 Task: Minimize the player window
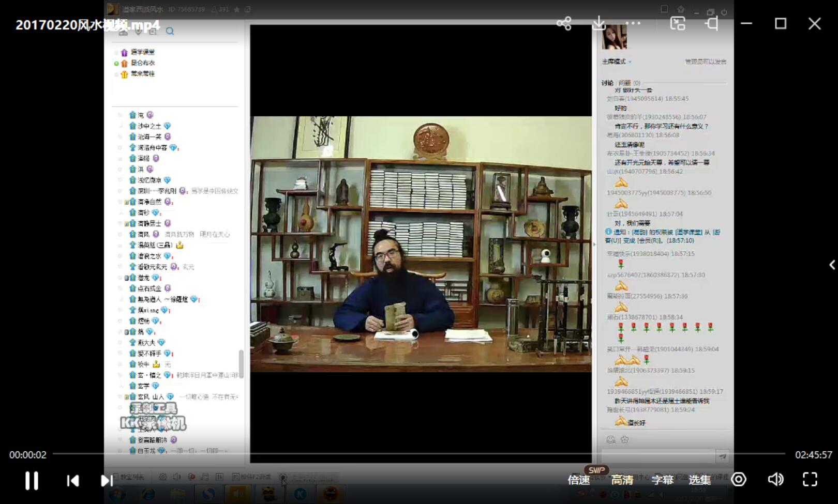point(746,24)
